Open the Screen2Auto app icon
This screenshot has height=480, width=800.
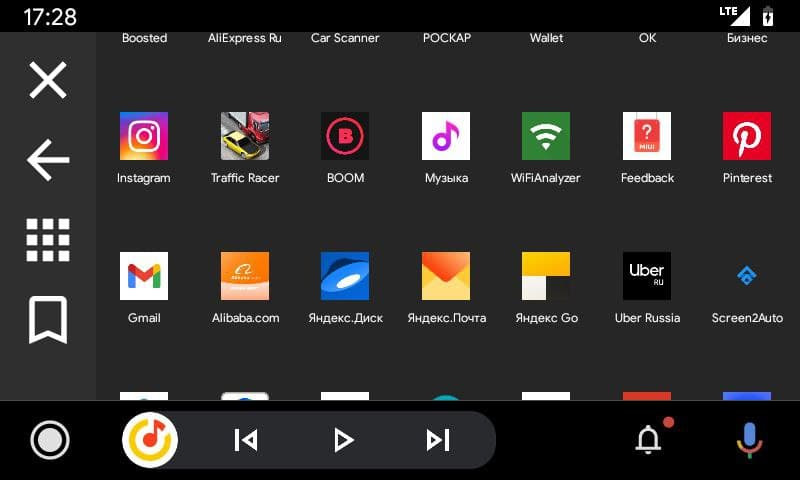747,276
